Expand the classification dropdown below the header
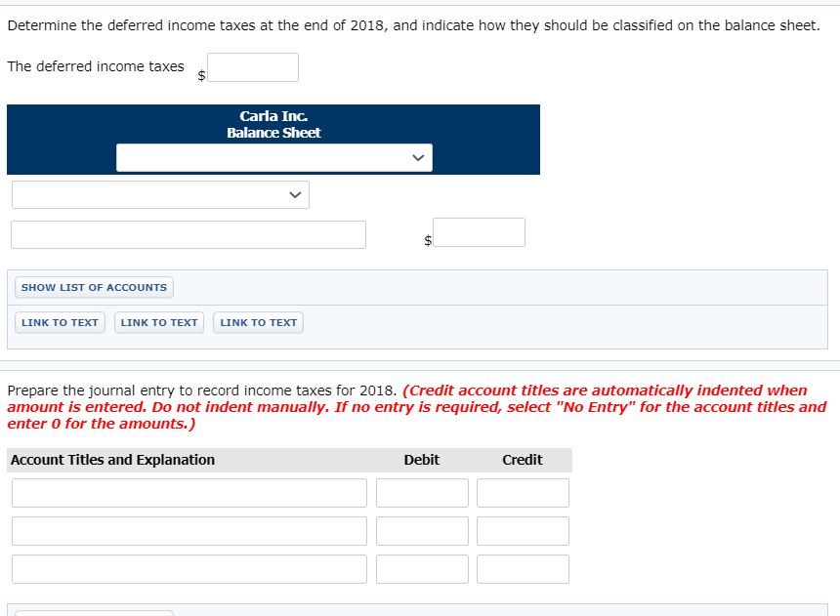 [x=159, y=194]
